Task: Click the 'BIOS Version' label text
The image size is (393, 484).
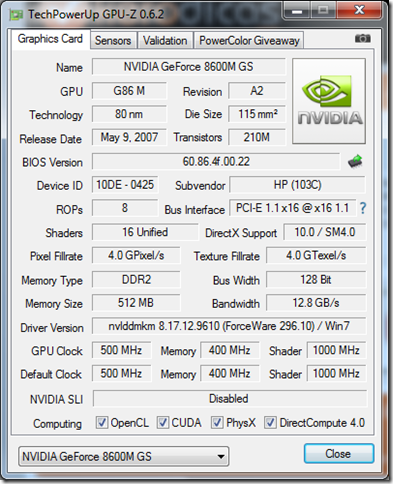Action: (52, 162)
